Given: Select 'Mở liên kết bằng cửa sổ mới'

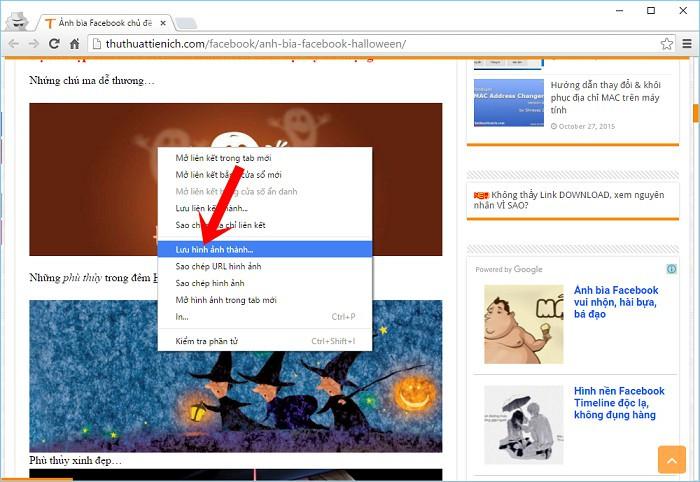Looking at the screenshot, I should click(265, 175).
